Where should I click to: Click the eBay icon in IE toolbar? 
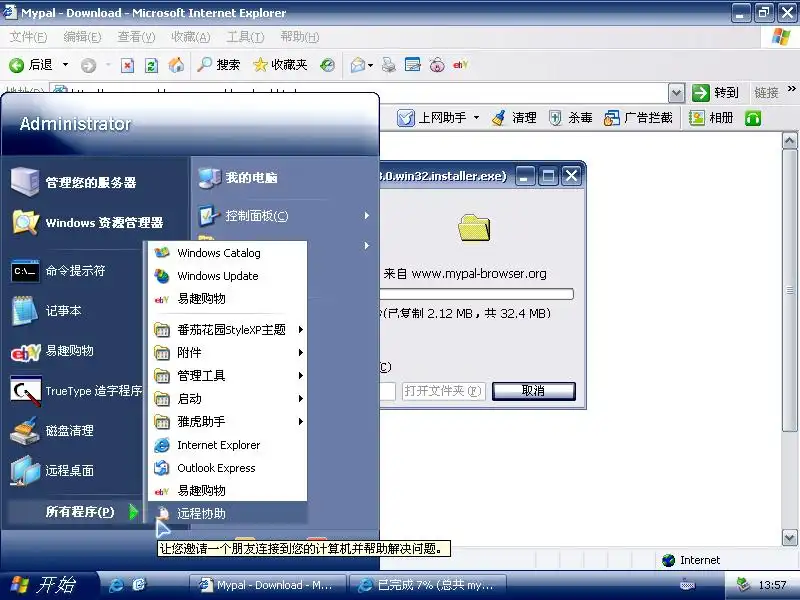(461, 65)
